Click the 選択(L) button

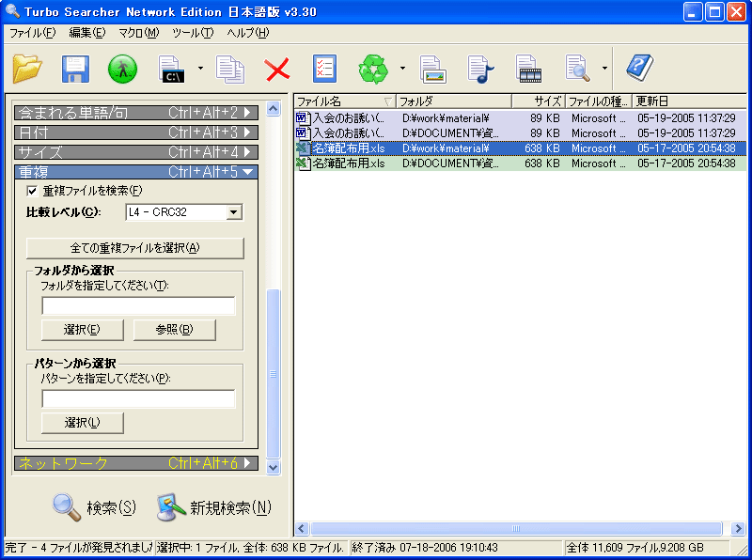pyautogui.click(x=83, y=423)
